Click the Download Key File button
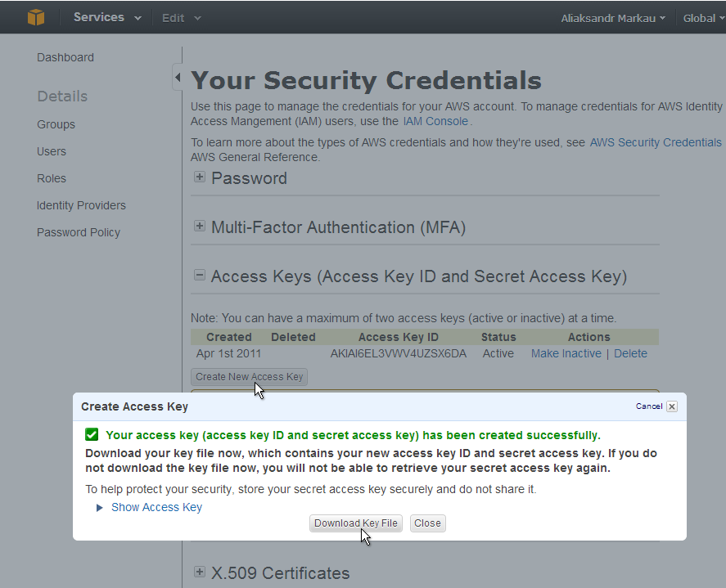The image size is (726, 588). pos(355,523)
